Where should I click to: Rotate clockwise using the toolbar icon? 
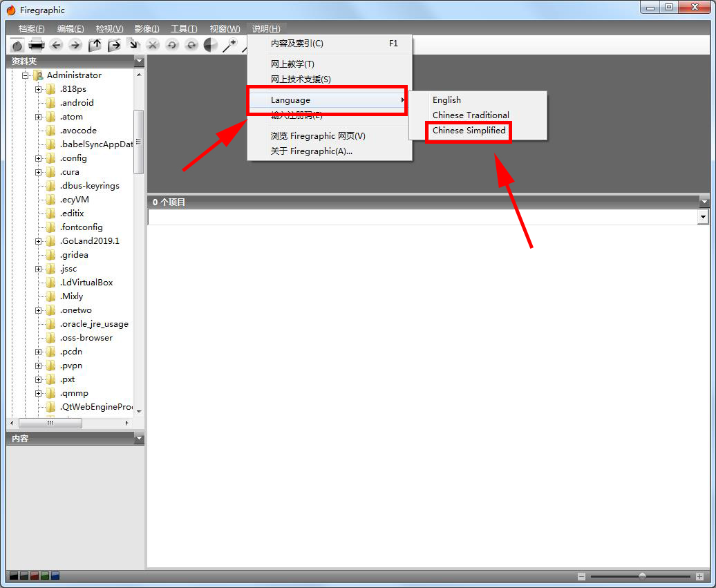point(192,45)
